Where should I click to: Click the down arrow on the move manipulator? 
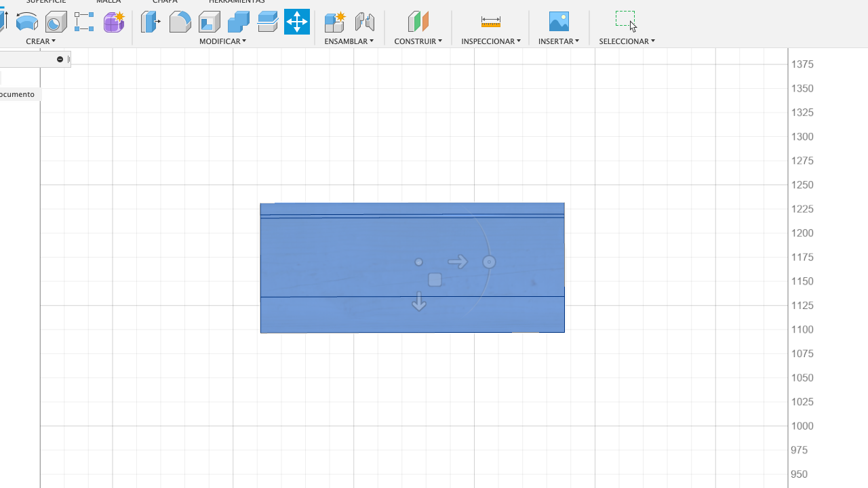coord(419,302)
